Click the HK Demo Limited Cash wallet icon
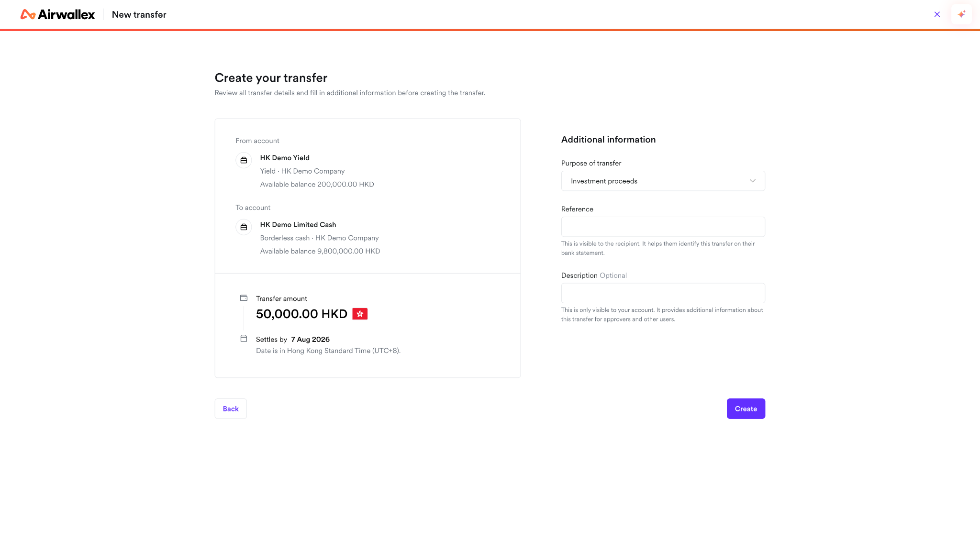 tap(244, 227)
